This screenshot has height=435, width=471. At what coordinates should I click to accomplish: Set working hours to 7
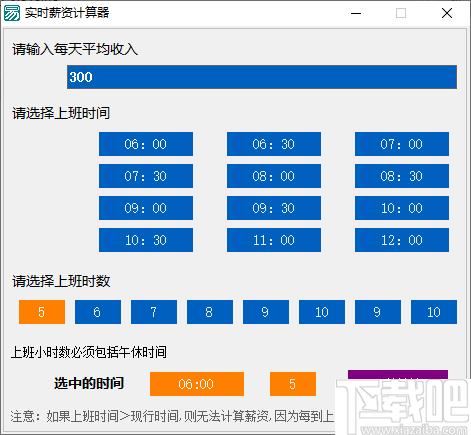pos(154,312)
